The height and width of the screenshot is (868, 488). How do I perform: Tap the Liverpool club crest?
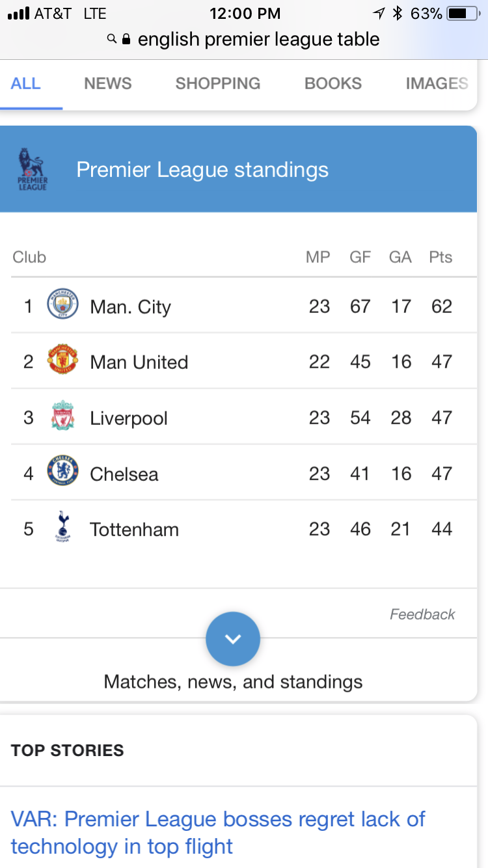pos(62,416)
